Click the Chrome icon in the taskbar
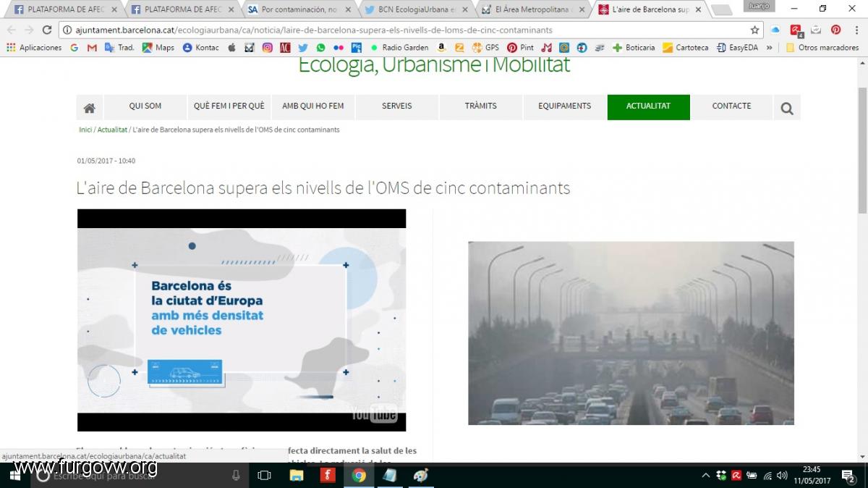This screenshot has height=488, width=868. pyautogui.click(x=359, y=476)
